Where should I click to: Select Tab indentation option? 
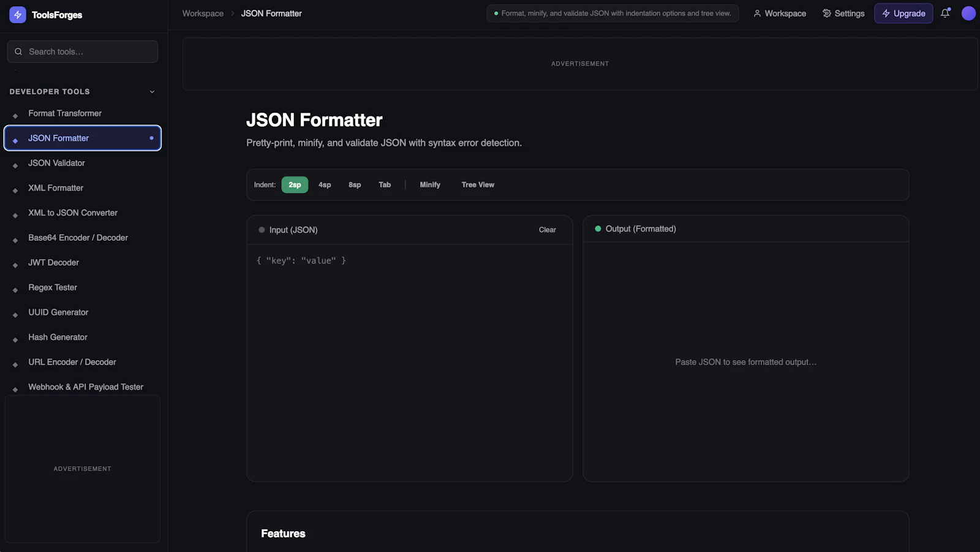[x=385, y=184]
